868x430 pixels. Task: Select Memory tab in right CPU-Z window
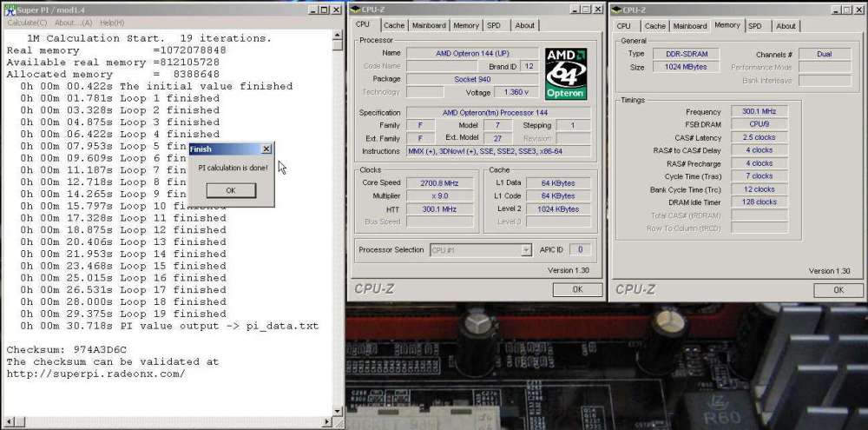[x=727, y=25]
